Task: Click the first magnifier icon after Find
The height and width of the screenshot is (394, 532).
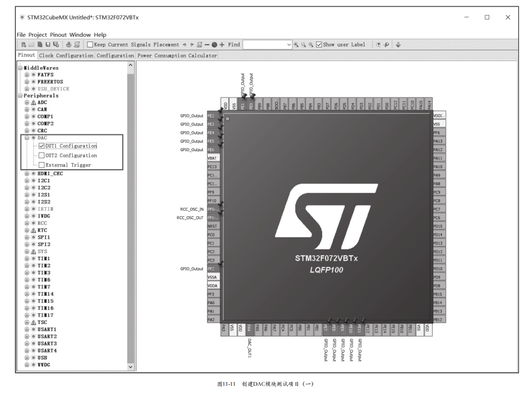Action: click(296, 45)
